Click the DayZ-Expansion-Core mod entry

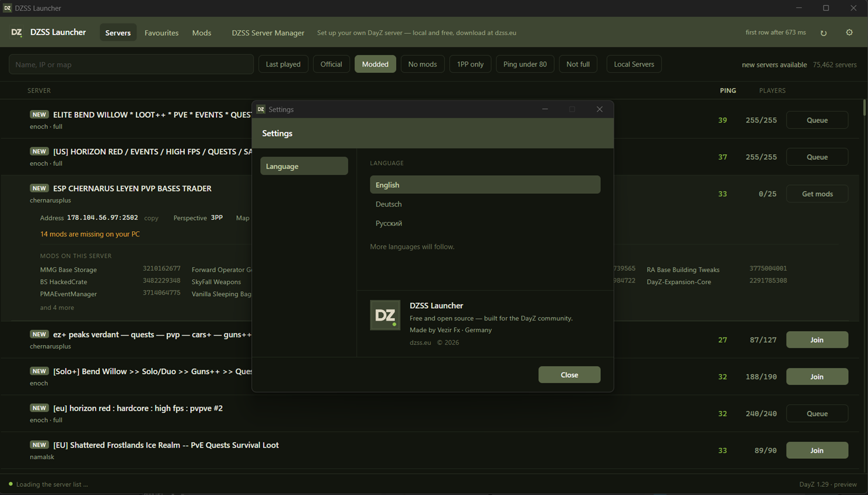pyautogui.click(x=679, y=282)
